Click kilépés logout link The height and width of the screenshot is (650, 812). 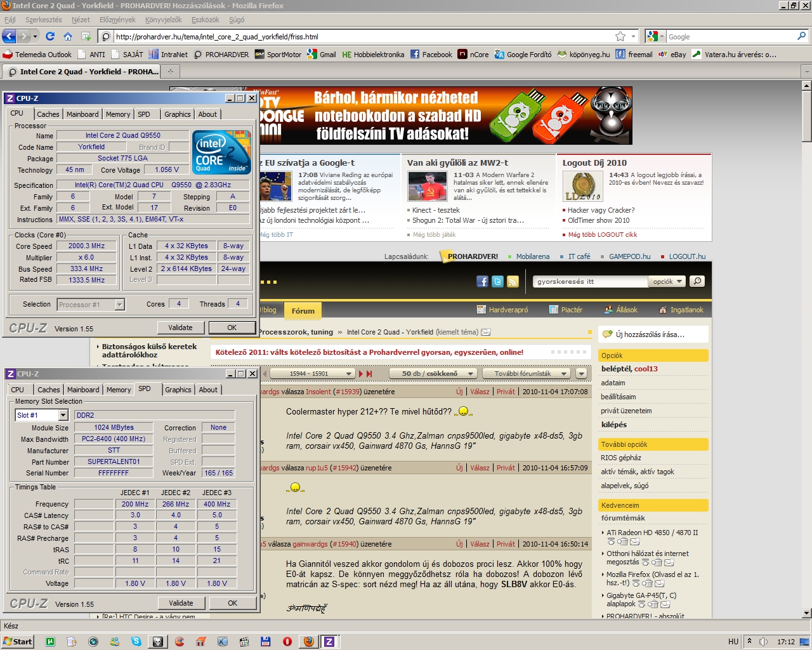614,425
